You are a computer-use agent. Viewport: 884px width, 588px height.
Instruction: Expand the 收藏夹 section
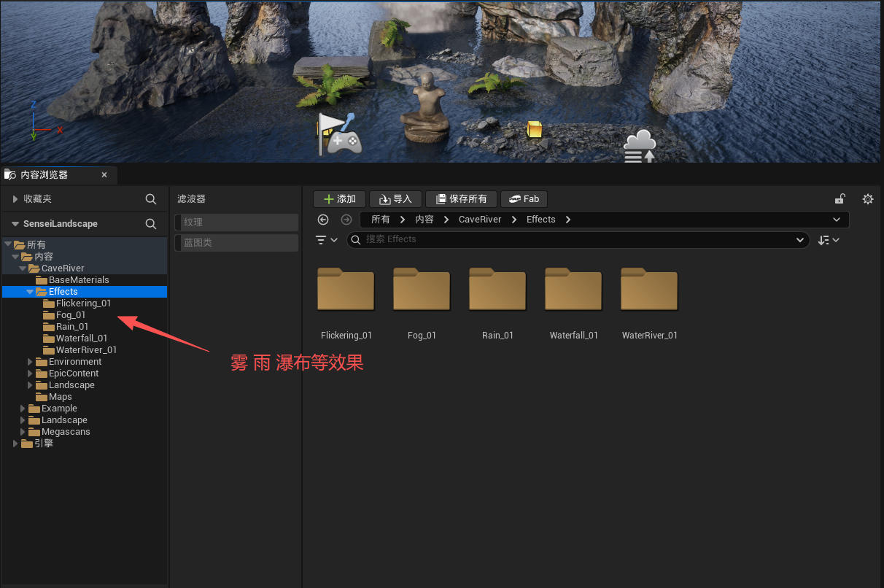point(15,199)
